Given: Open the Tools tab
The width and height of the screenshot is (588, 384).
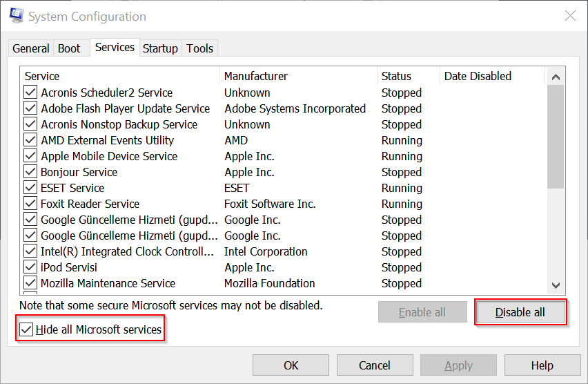Looking at the screenshot, I should 200,48.
